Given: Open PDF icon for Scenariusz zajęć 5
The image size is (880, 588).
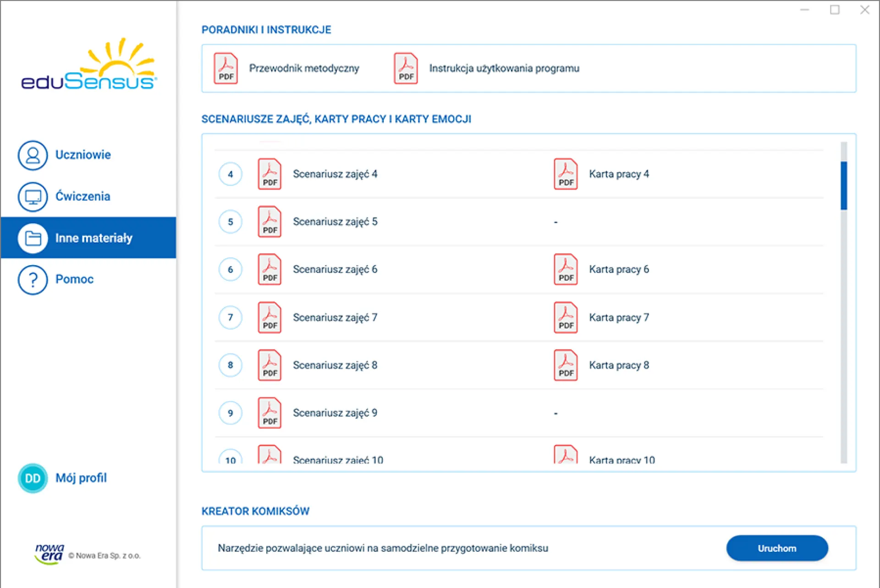Looking at the screenshot, I should tap(269, 222).
